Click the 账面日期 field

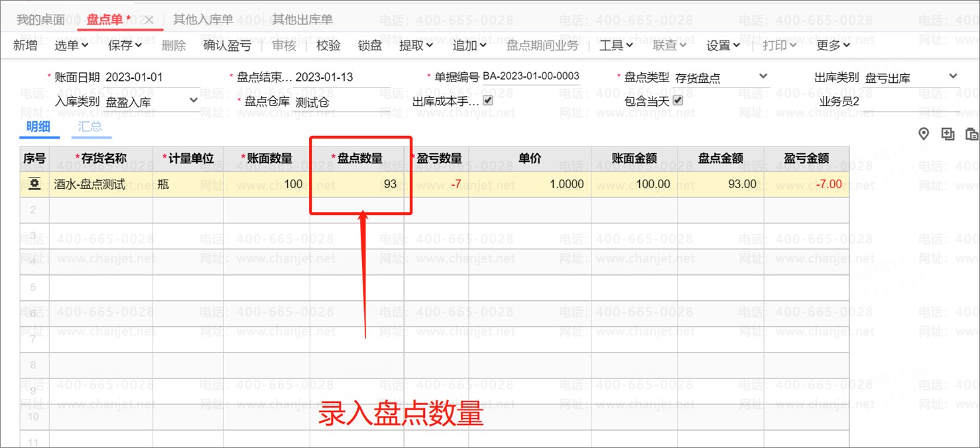(x=152, y=77)
